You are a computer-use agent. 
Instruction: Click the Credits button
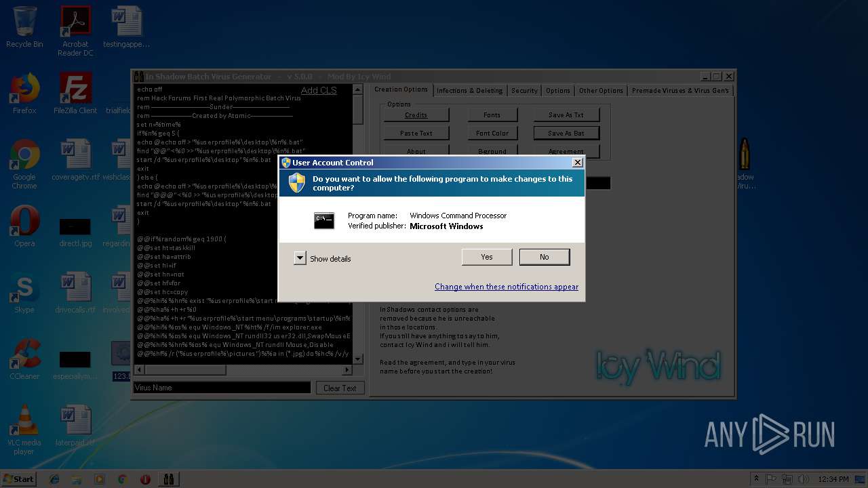(x=416, y=115)
